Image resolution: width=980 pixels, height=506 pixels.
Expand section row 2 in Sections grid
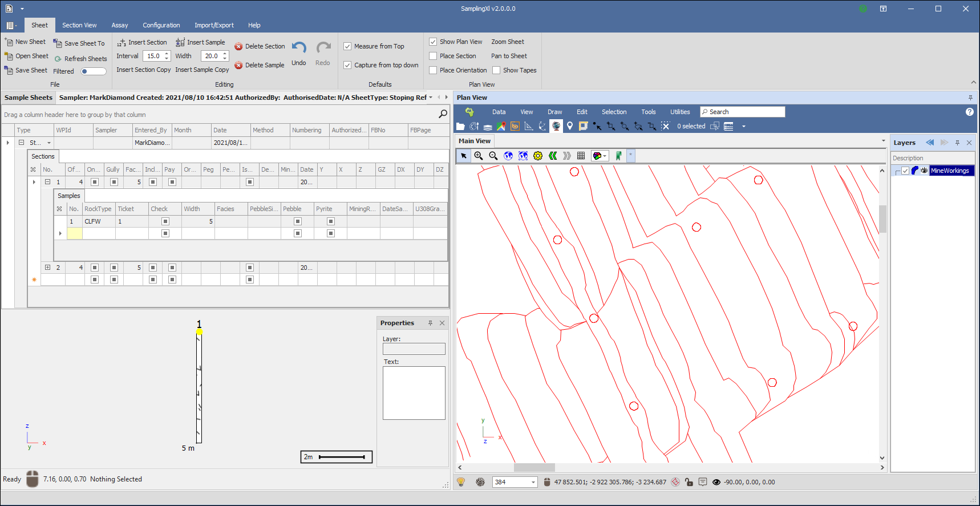[48, 267]
